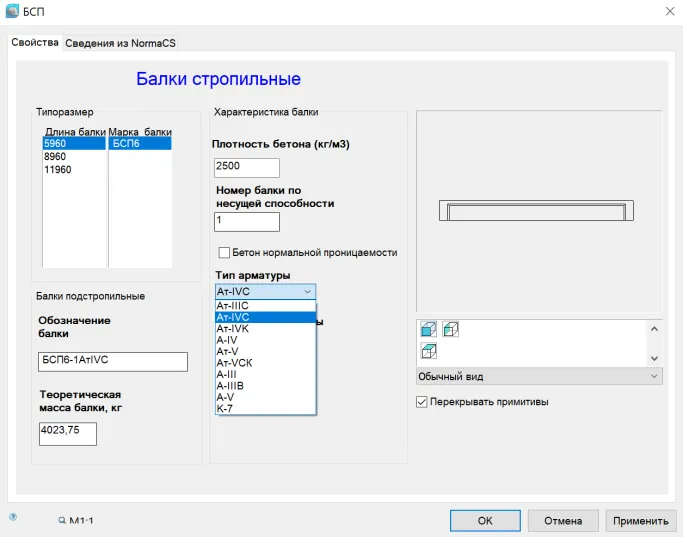Switch to Сведения из NormaCS tab

coord(120,43)
